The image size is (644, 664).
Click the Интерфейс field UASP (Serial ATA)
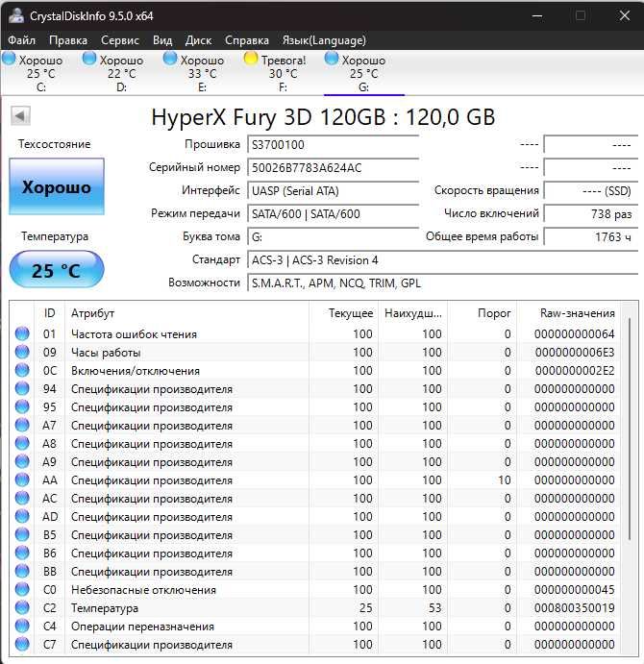[x=333, y=191]
